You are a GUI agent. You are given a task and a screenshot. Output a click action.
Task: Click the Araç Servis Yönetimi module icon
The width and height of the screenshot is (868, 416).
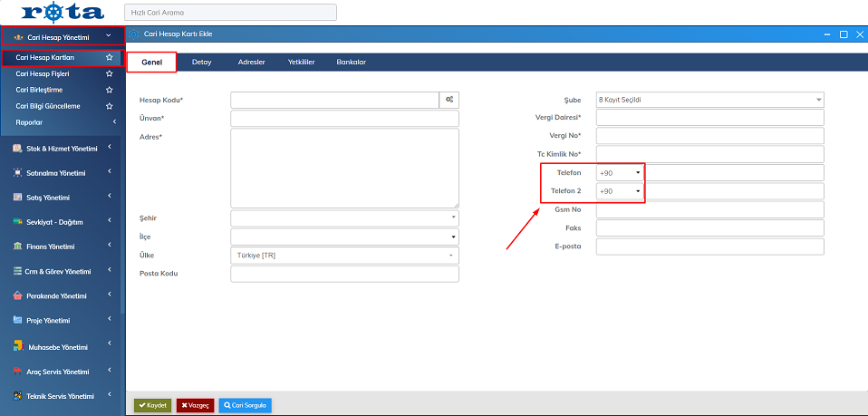coord(17,372)
